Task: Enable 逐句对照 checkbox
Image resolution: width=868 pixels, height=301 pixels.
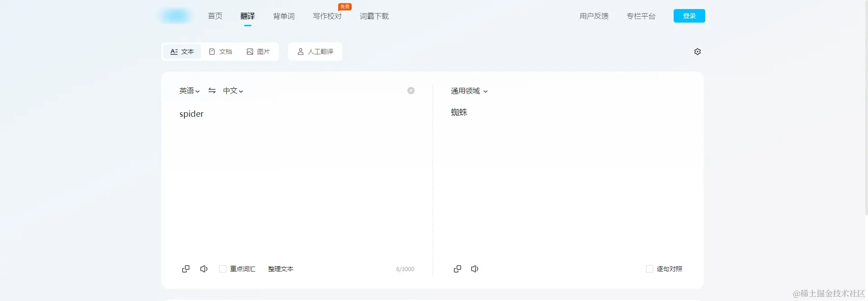Action: (x=650, y=269)
